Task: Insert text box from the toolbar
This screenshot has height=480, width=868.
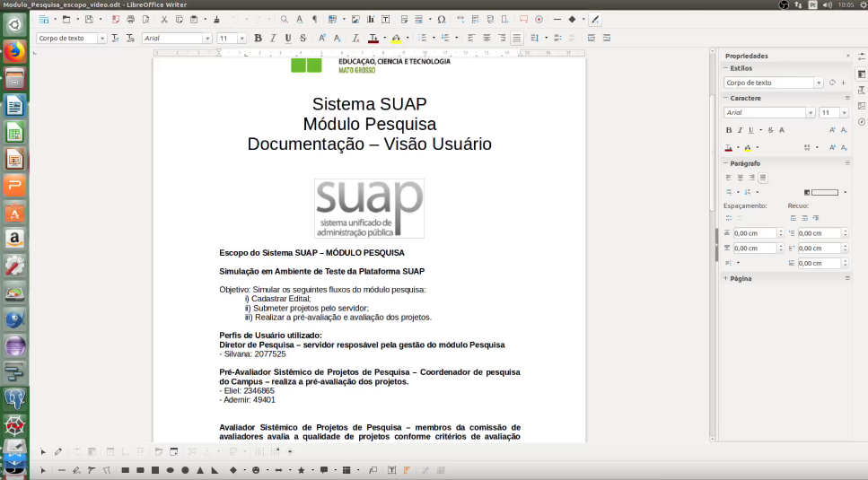Action: pyautogui.click(x=386, y=20)
